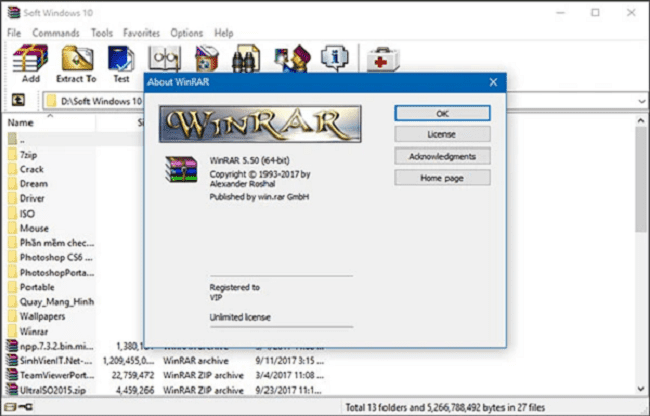Image resolution: width=650 pixels, height=416 pixels.
Task: Select the TeamViewerPort archive icon
Action: coord(12,375)
